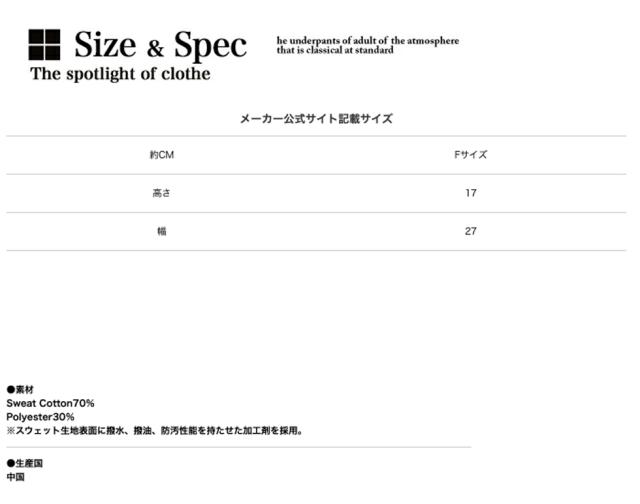Screen dimensions: 640x504
Task: Click the 中国 country of origin text
Action: (x=15, y=477)
